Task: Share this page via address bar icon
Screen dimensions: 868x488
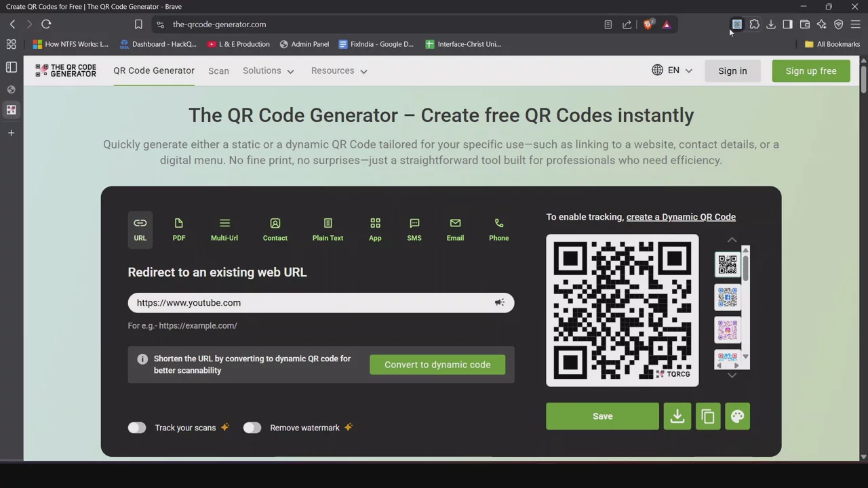Action: (627, 24)
